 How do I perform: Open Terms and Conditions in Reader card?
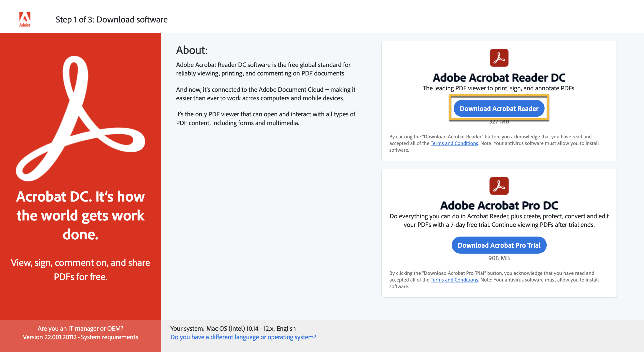[x=454, y=143]
